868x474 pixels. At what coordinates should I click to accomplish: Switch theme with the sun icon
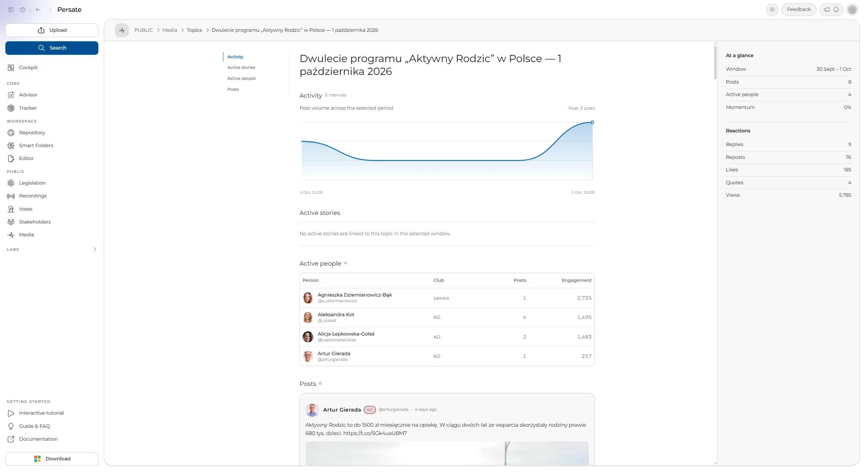772,9
